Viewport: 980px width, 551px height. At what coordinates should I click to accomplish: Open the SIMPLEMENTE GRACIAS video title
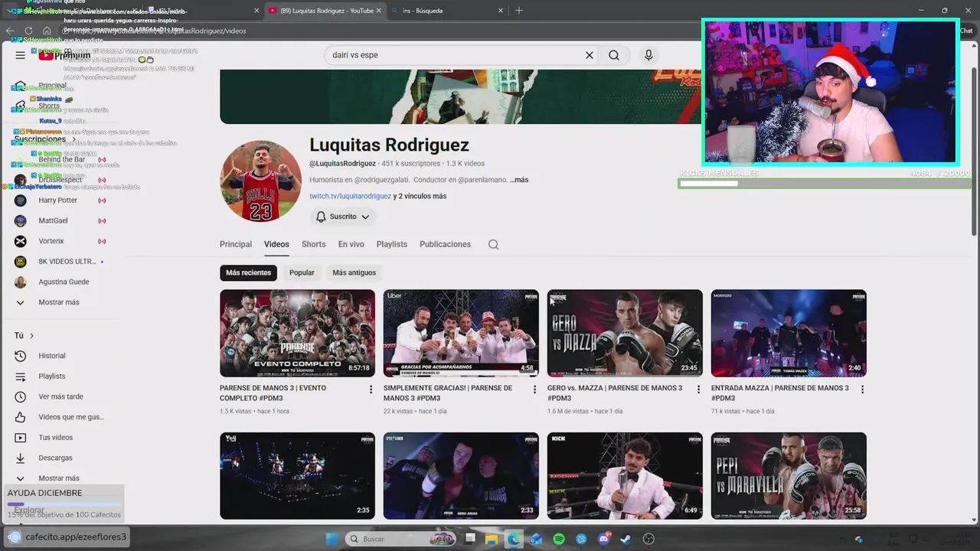tap(448, 393)
